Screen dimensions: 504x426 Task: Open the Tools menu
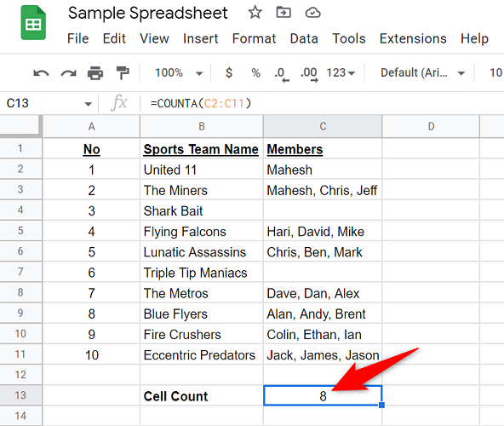tap(349, 38)
